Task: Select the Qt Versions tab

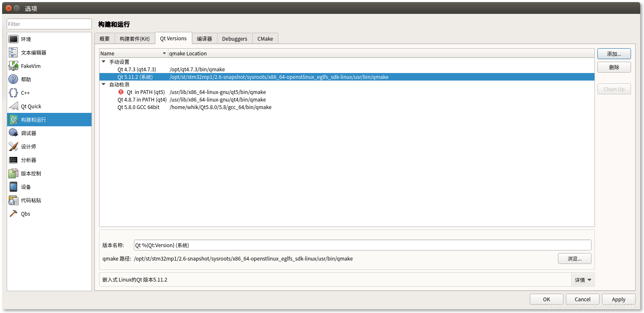Action: click(x=173, y=38)
